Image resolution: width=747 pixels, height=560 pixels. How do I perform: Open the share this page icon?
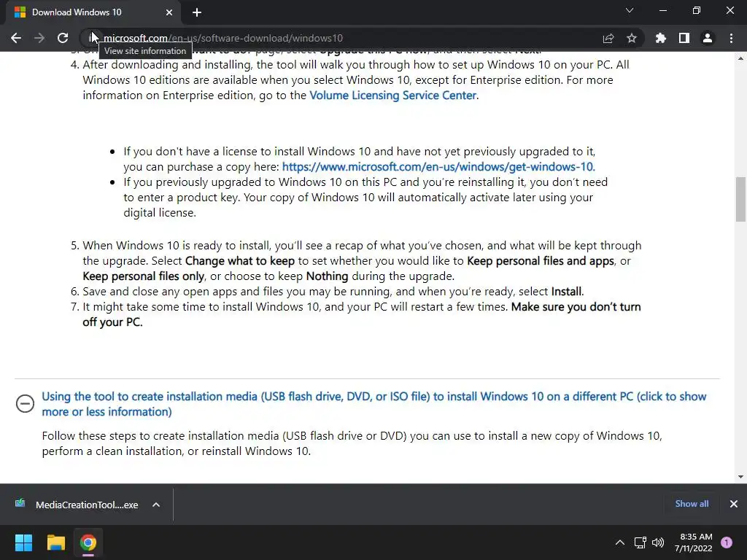click(x=608, y=38)
